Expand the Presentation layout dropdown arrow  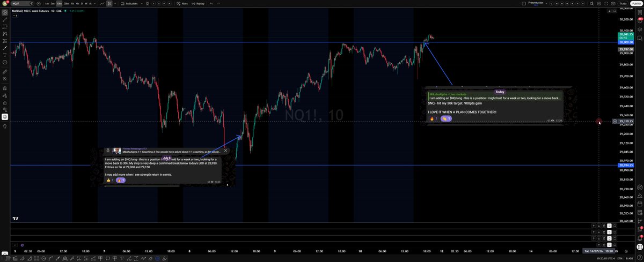pos(546,3)
